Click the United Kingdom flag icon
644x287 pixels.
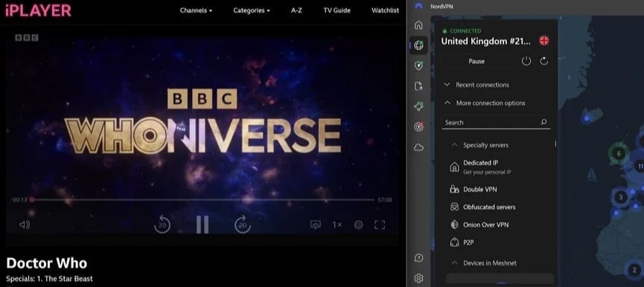pos(543,41)
